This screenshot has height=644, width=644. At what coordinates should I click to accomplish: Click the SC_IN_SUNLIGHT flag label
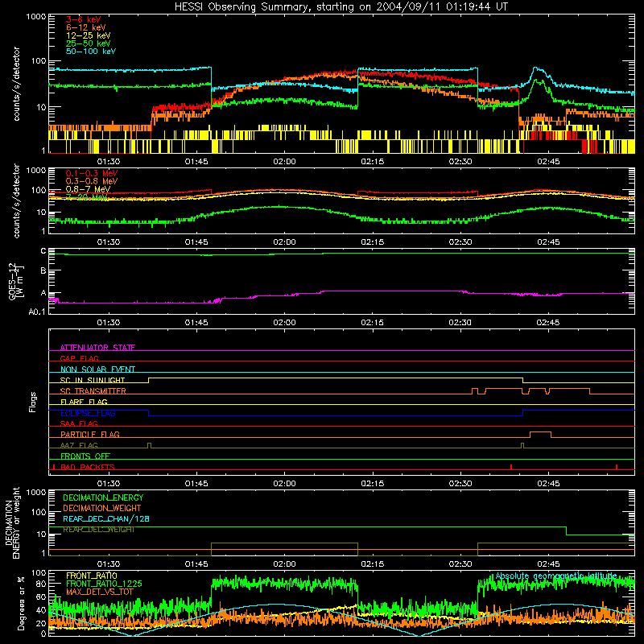pos(93,380)
